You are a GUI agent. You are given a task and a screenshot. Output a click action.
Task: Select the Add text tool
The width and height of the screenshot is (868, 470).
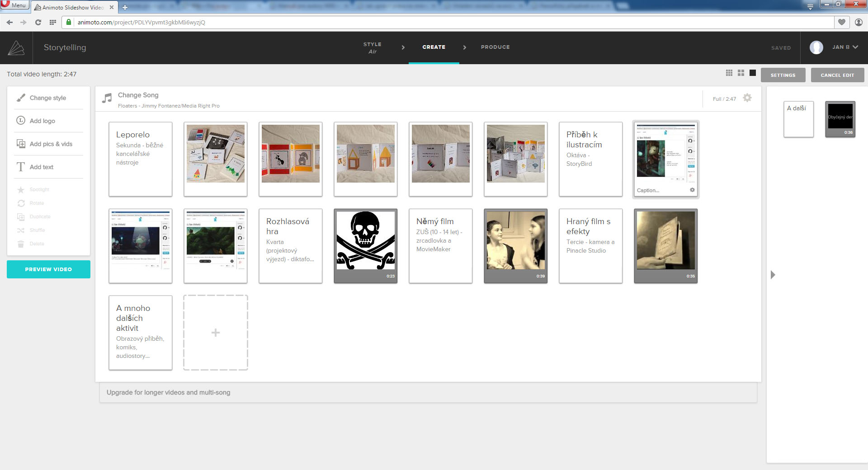[21, 167]
